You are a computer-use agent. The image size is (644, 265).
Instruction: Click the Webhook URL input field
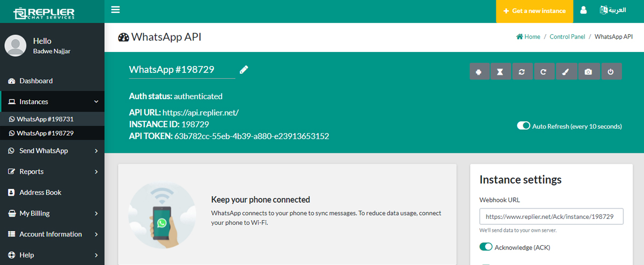tap(551, 217)
